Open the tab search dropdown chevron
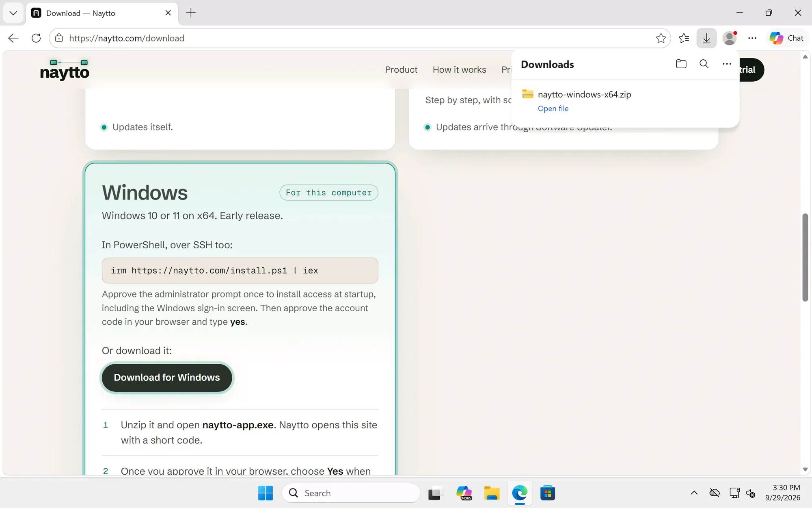 13,13
